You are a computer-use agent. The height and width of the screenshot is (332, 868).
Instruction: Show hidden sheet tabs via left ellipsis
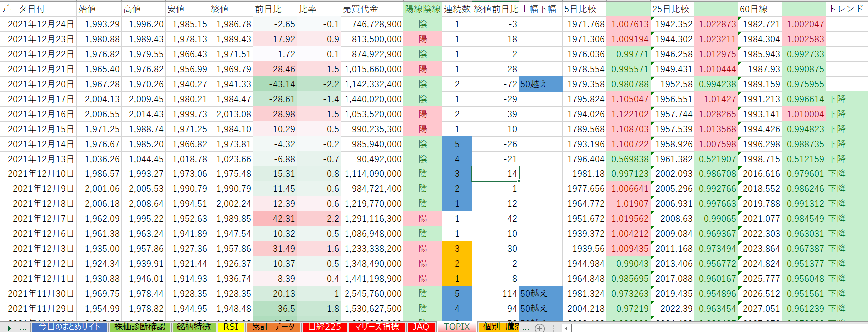pyautogui.click(x=23, y=328)
